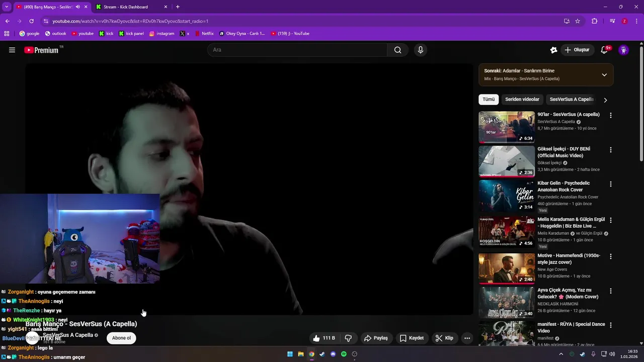Open browser extensions puzzle icon

(x=594, y=21)
